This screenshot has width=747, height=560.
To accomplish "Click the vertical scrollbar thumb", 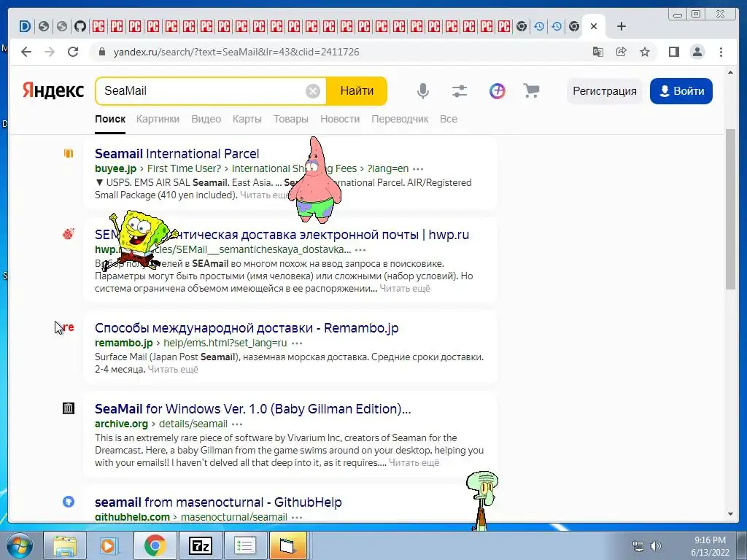I will (730, 209).
